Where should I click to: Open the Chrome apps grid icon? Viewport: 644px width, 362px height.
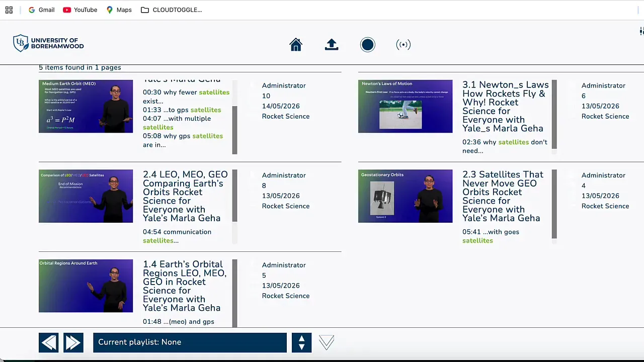tap(9, 10)
